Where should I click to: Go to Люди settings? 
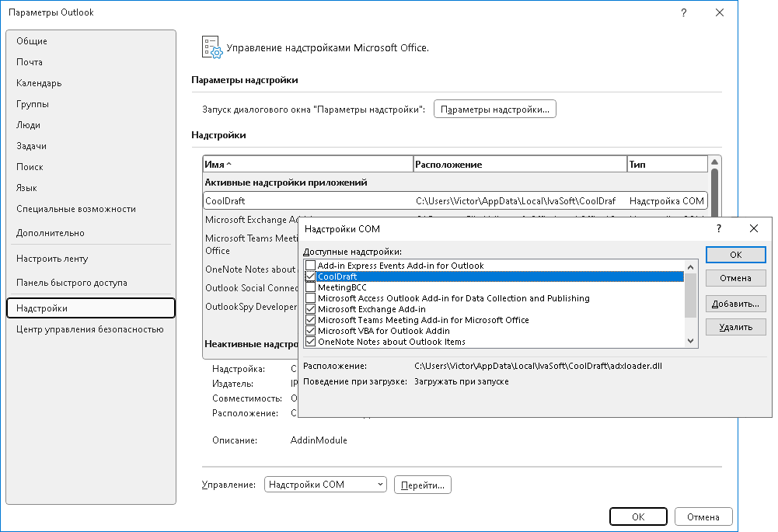coord(91,125)
